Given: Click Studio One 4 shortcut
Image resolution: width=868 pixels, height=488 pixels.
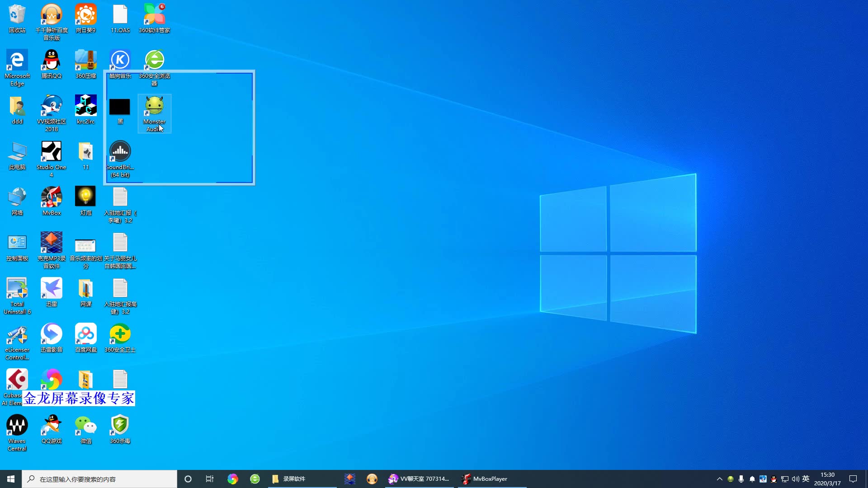Looking at the screenshot, I should tap(52, 159).
